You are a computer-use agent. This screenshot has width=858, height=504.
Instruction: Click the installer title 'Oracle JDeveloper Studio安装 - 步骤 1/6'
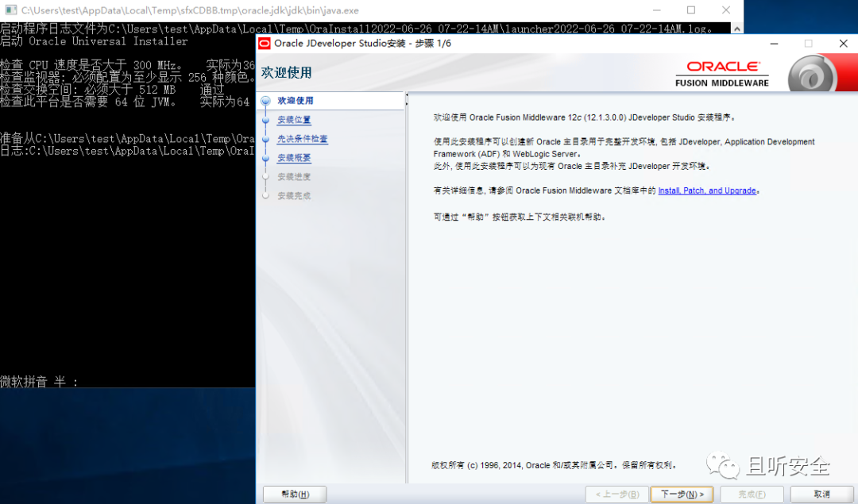pyautogui.click(x=363, y=44)
